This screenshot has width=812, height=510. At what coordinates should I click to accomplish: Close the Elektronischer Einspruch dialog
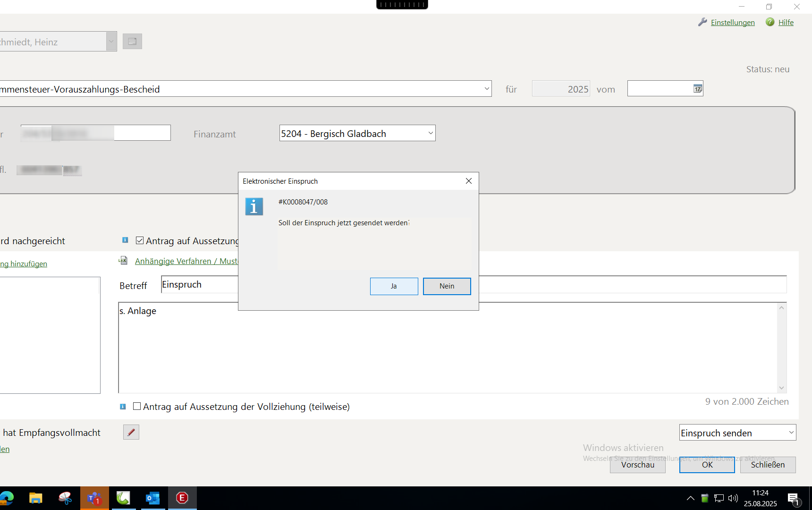468,181
